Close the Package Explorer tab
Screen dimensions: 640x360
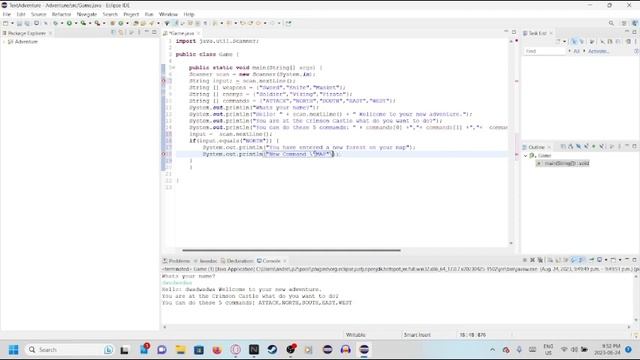[x=50, y=33]
